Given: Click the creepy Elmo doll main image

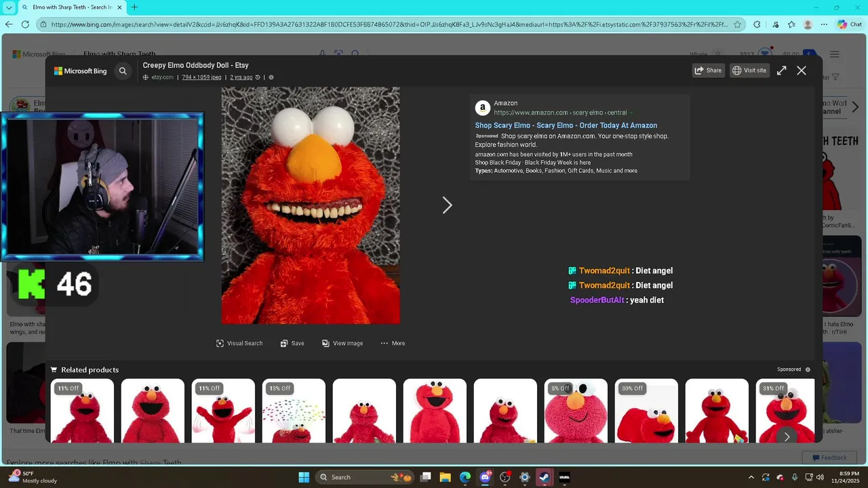Looking at the screenshot, I should point(311,205).
